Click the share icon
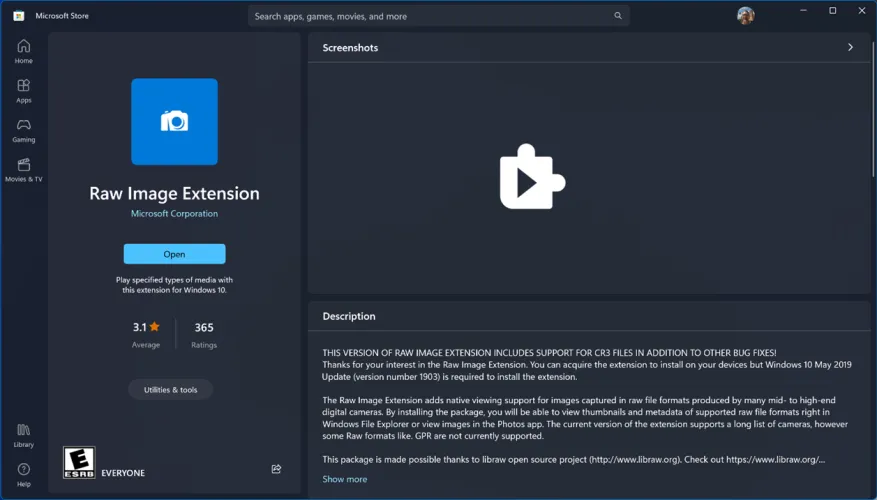This screenshot has height=500, width=877. click(x=276, y=468)
